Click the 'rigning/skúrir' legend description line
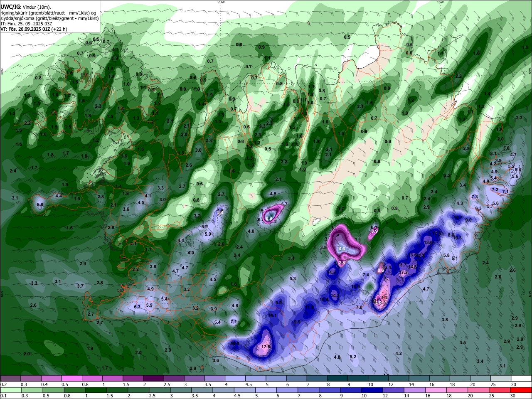The height and width of the screenshot is (399, 532). coord(48,13)
